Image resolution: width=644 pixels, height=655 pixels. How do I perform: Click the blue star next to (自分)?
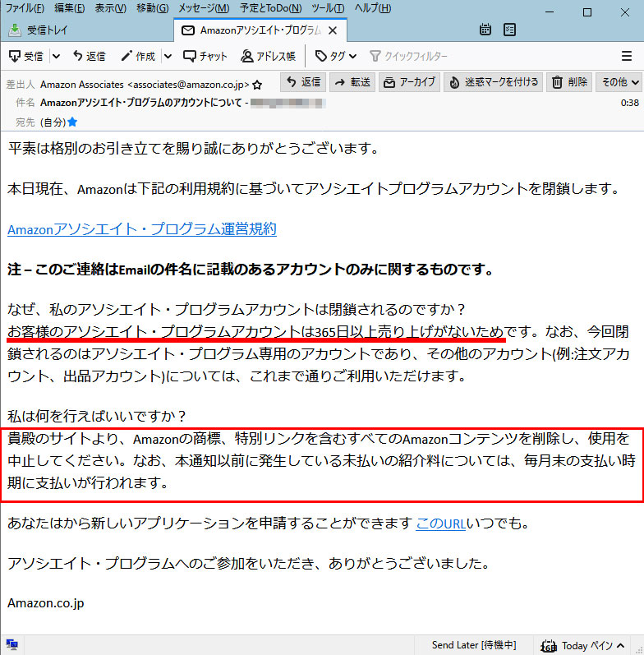(72, 122)
